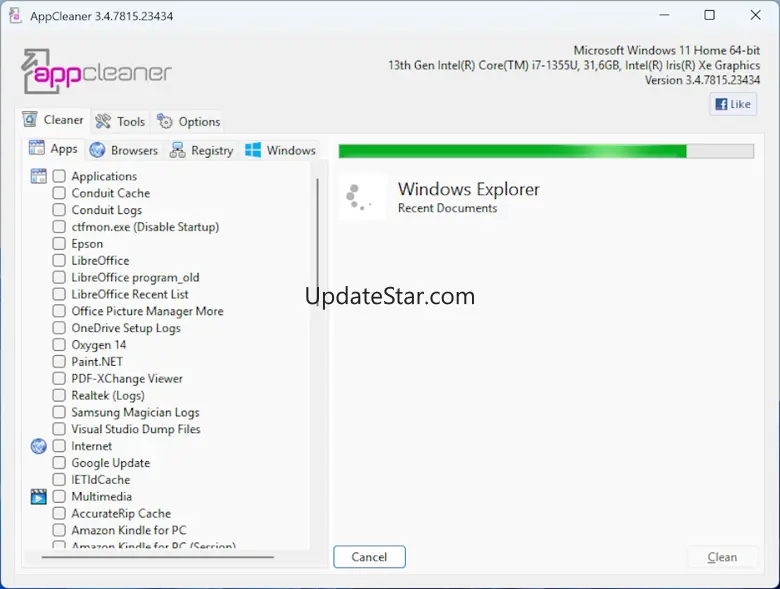This screenshot has width=780, height=589.
Task: Check the Amazon Kindle for PC checkbox
Action: point(59,530)
